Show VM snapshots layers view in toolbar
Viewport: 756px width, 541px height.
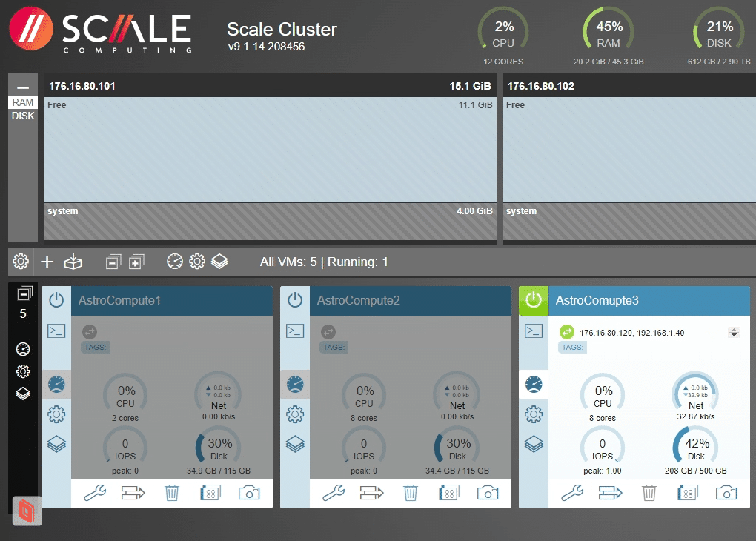(219, 262)
